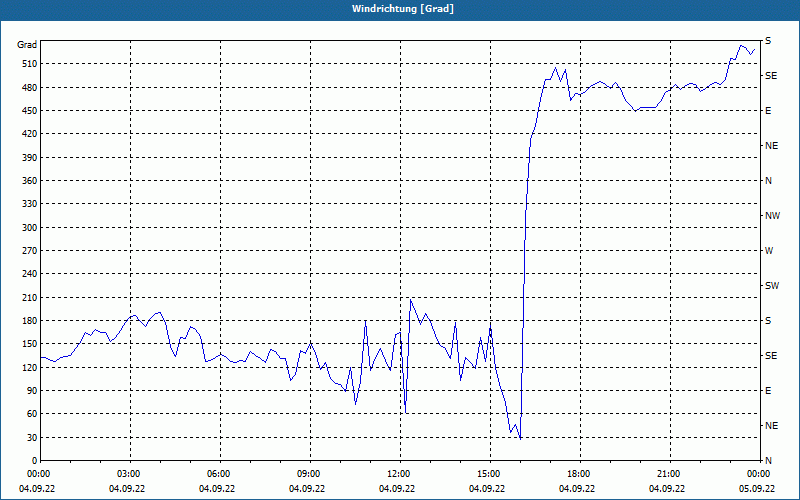Click the NE compass label between 30 and 60
Viewport: 800px width, 500px height.
[771, 426]
